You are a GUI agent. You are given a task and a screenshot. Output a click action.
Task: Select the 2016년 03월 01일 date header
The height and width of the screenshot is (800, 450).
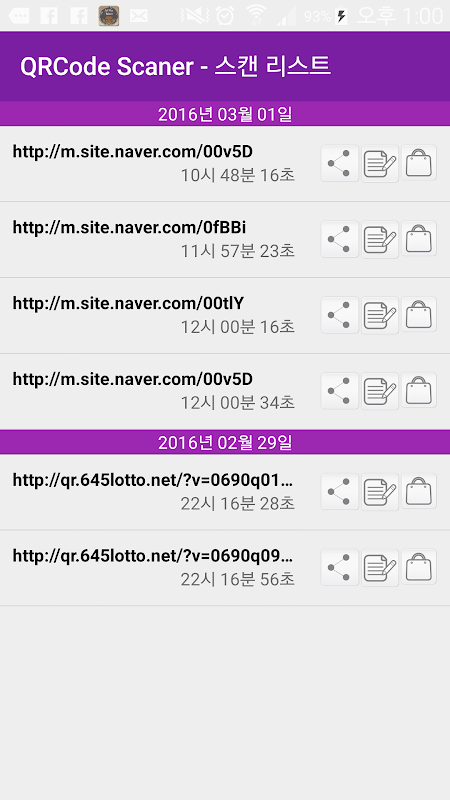point(225,114)
